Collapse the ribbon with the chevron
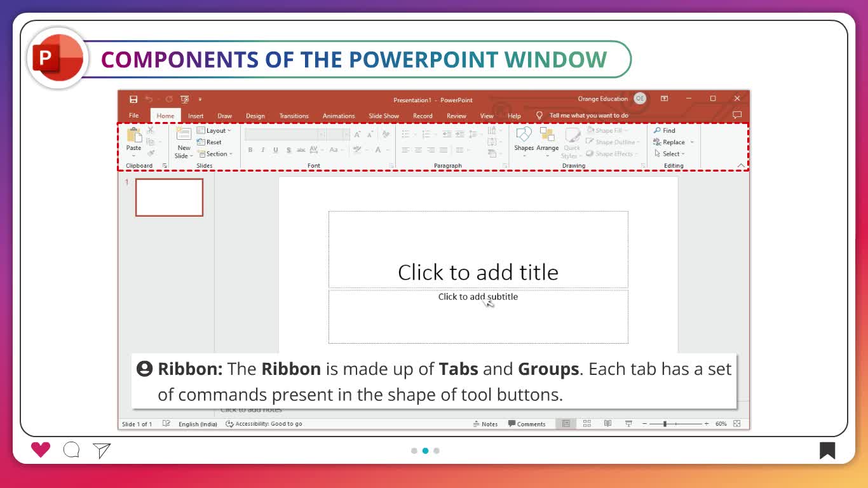868x488 pixels. 741,166
